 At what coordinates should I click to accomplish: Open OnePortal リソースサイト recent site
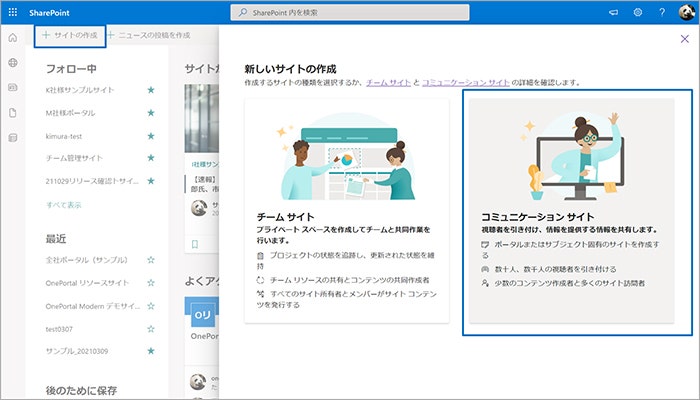(x=87, y=283)
